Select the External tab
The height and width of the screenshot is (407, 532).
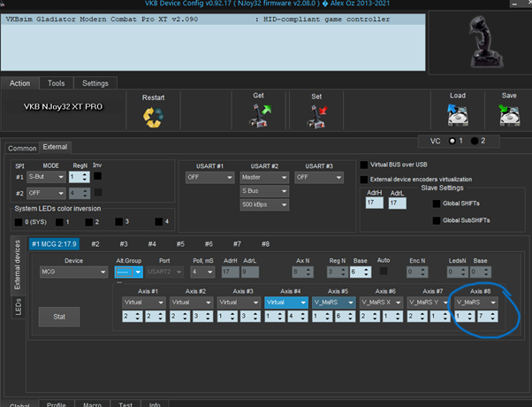tap(55, 147)
